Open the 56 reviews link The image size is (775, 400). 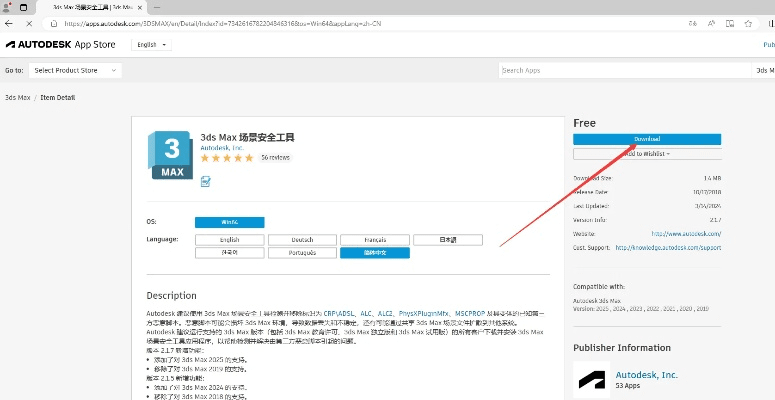click(275, 158)
